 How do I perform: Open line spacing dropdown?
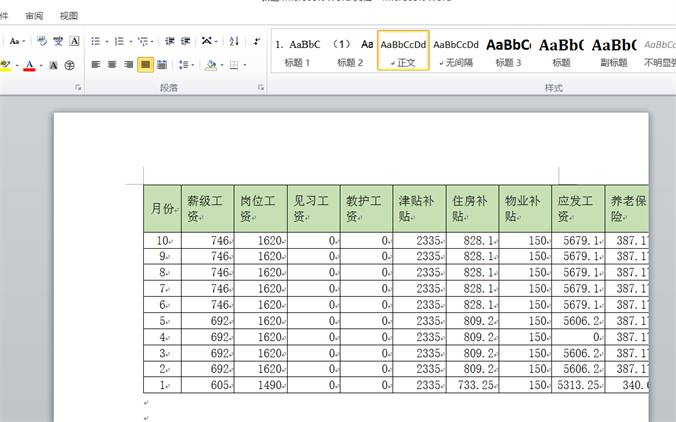(187, 65)
